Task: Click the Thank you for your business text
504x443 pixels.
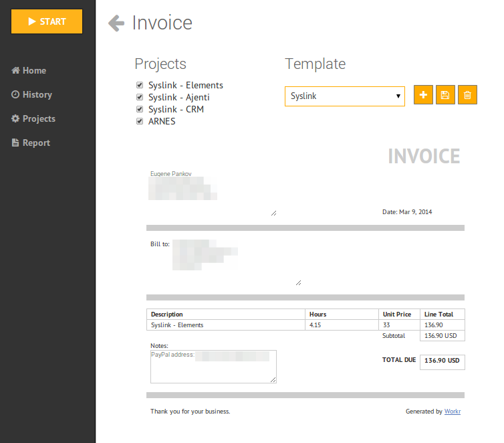Action: 191,412
